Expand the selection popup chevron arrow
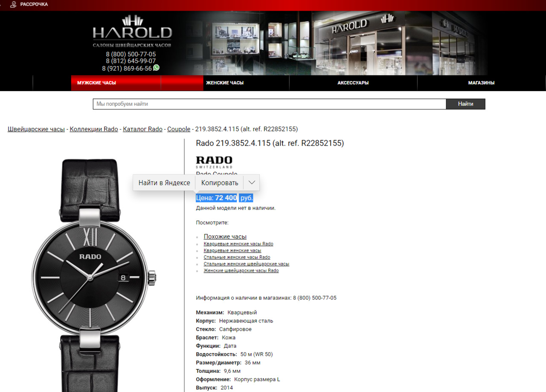546x392 pixels. (252, 182)
